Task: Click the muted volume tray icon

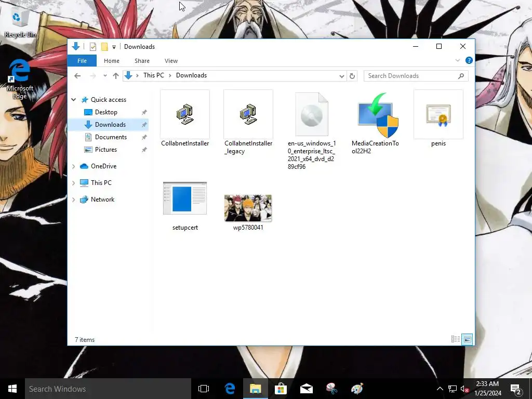Action: pos(465,389)
